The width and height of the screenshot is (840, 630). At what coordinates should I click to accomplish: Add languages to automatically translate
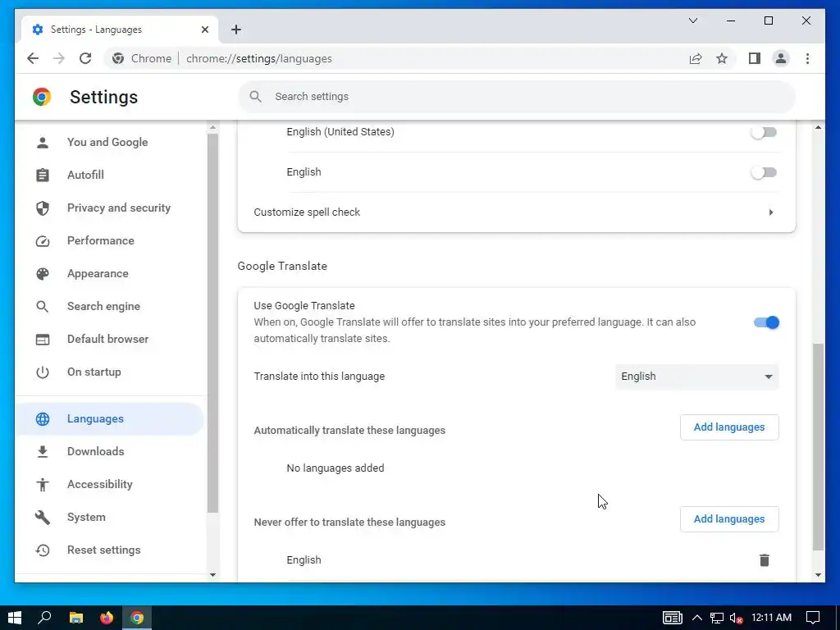(729, 427)
